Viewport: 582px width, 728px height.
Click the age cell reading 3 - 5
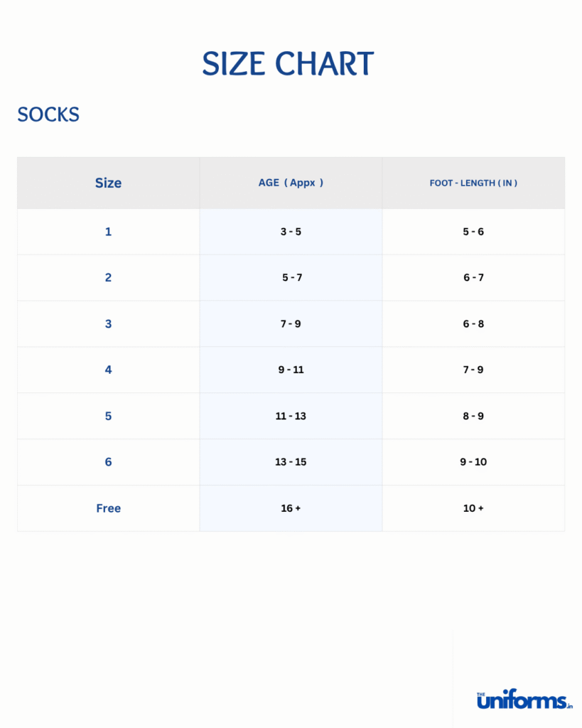tap(291, 232)
